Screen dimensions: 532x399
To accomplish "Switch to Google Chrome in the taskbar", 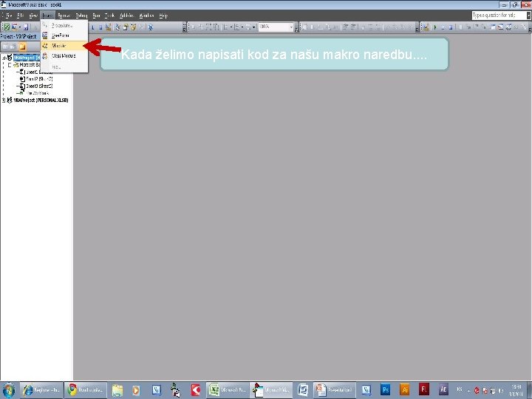I will click(86, 390).
